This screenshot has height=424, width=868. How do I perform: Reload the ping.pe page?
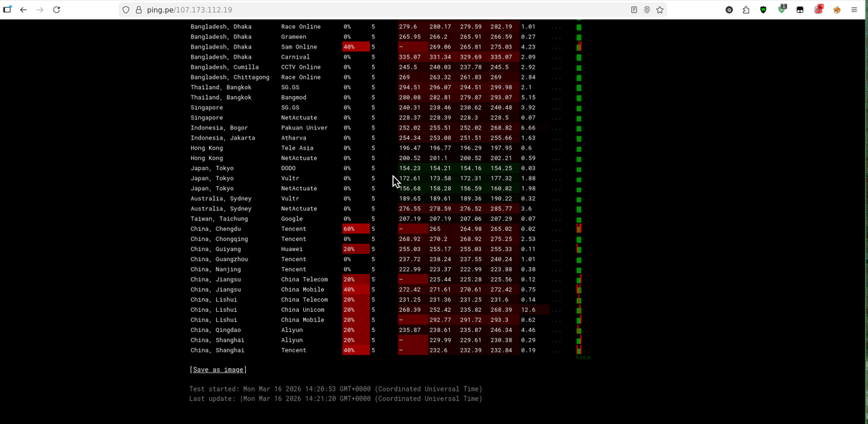coord(56,10)
